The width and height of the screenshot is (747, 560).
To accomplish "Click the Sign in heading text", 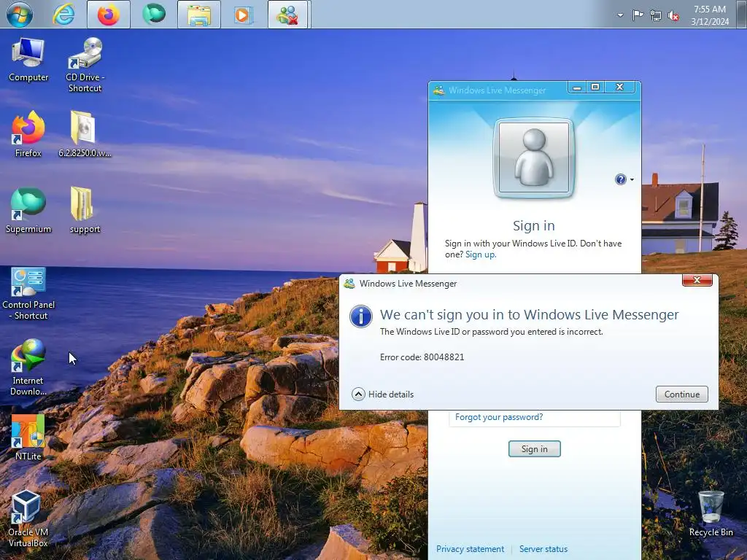I will [x=533, y=226].
